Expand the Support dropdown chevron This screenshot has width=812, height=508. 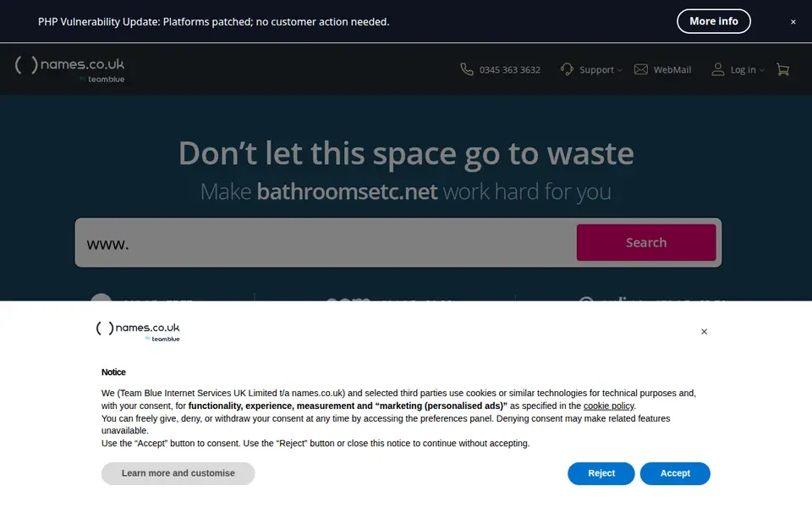(619, 70)
